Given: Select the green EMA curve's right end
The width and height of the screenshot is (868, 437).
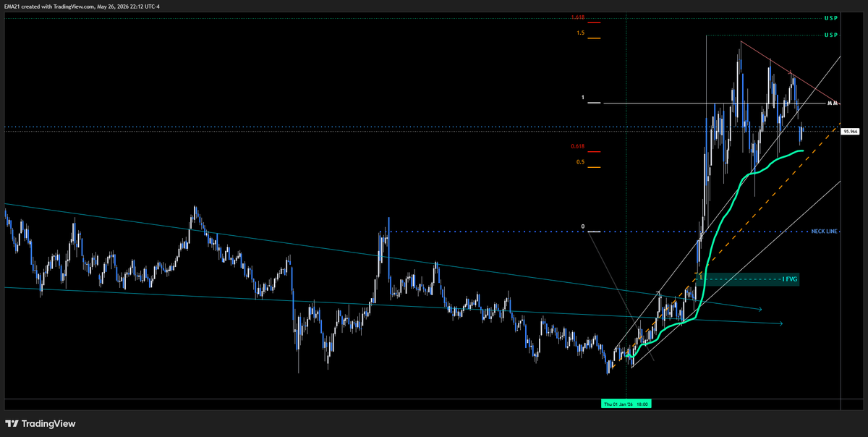Looking at the screenshot, I should [801, 150].
